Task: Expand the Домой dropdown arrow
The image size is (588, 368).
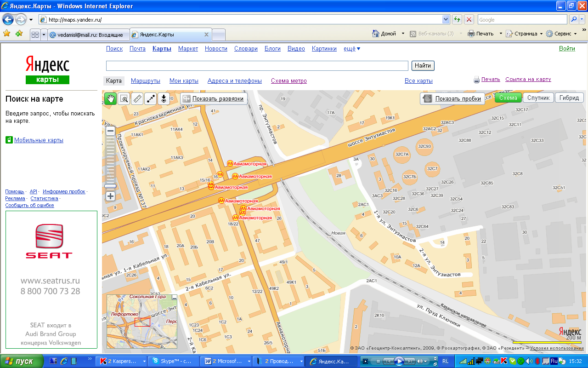Action: [403, 34]
